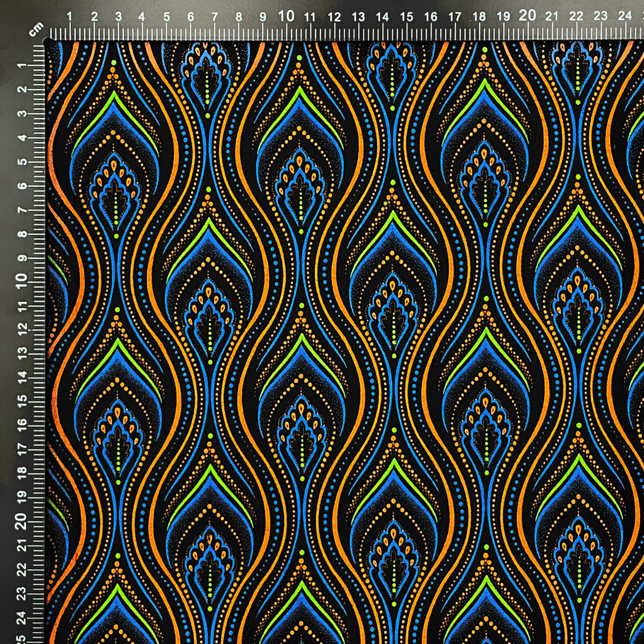Viewport: 644px width, 644px height.
Task: Click number 7 on the vertical ruler
Action: (22, 210)
